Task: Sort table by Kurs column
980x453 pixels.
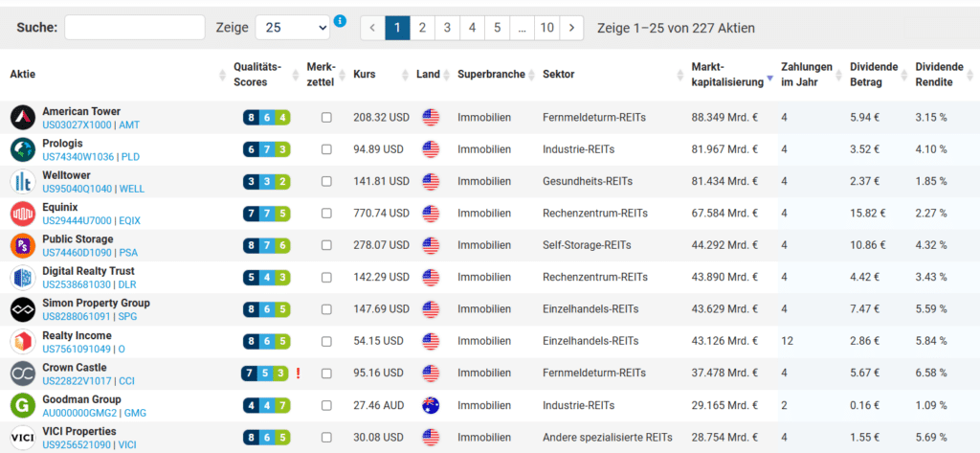Action: click(364, 75)
